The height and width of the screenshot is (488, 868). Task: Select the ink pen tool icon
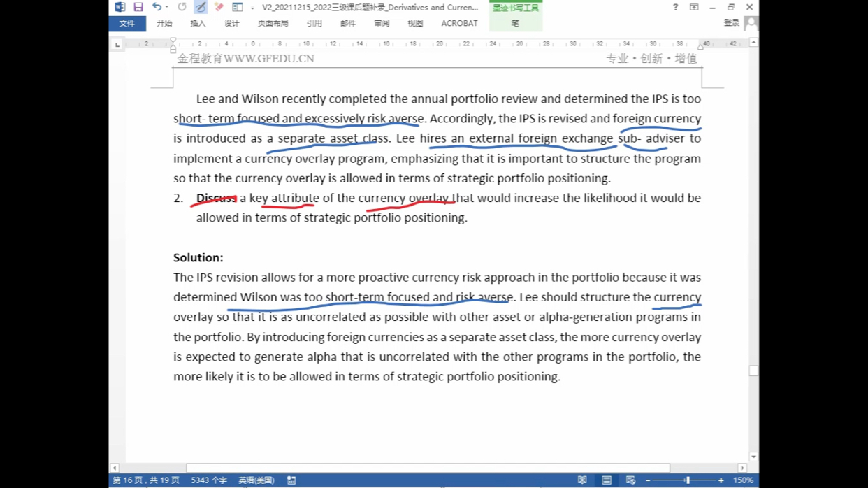pyautogui.click(x=201, y=7)
